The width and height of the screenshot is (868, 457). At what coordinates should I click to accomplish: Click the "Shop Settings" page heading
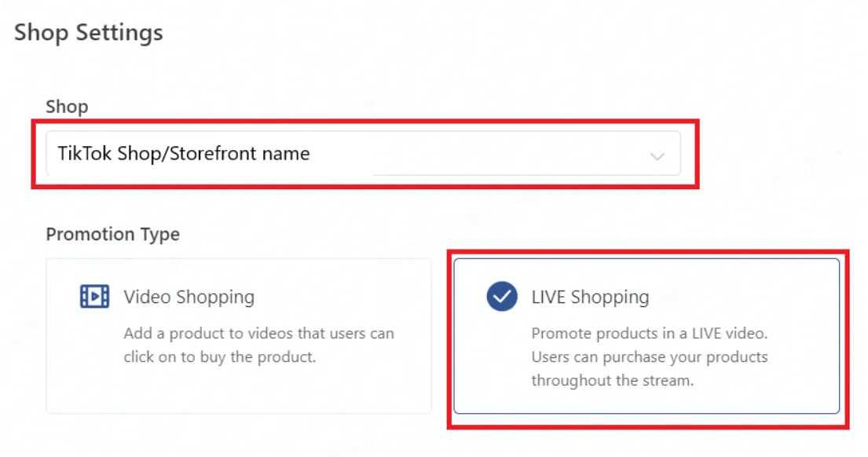point(89,32)
